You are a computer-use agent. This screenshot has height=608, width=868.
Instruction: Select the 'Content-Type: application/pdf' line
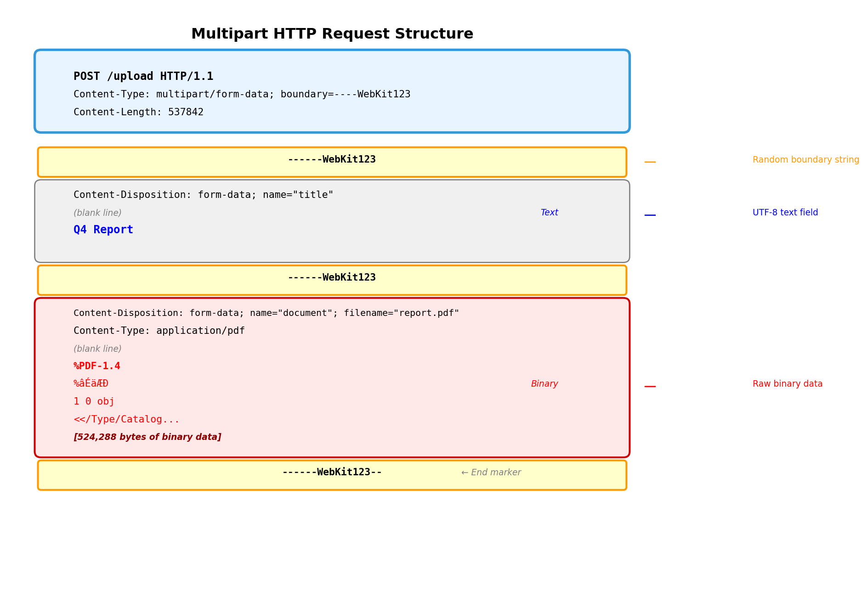(x=159, y=331)
